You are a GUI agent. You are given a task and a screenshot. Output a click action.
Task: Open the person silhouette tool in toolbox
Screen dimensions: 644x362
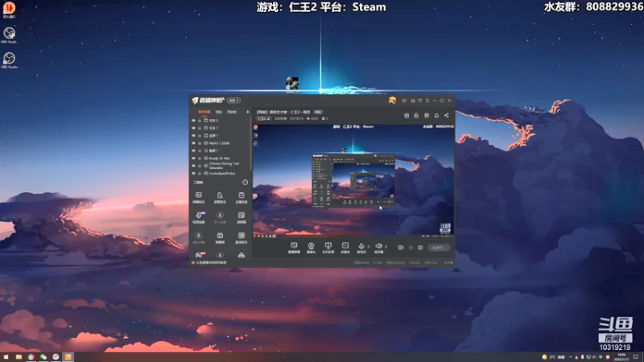coord(220,197)
